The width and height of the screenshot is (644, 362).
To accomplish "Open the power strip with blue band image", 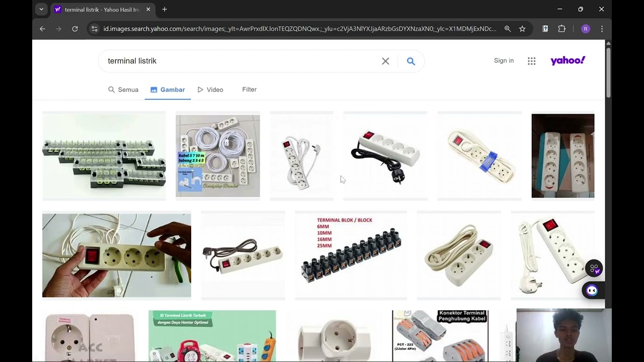I will (479, 156).
